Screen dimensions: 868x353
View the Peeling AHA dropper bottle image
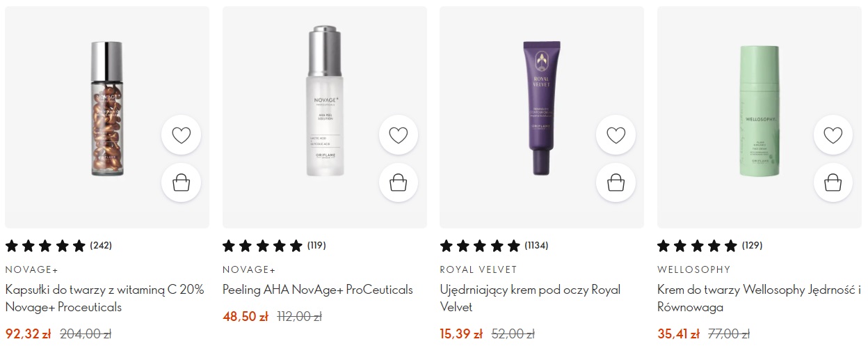pos(325,101)
